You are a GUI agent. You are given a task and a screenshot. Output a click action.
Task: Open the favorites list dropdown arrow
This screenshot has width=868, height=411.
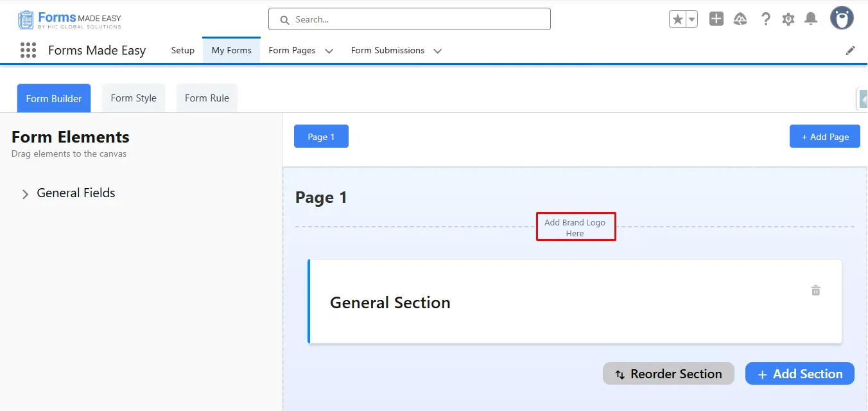(692, 19)
